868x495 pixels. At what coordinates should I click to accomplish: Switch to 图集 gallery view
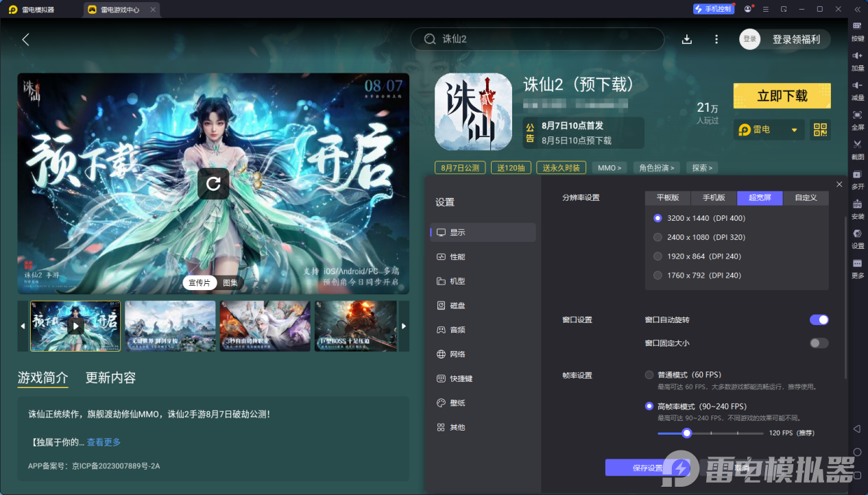click(230, 282)
